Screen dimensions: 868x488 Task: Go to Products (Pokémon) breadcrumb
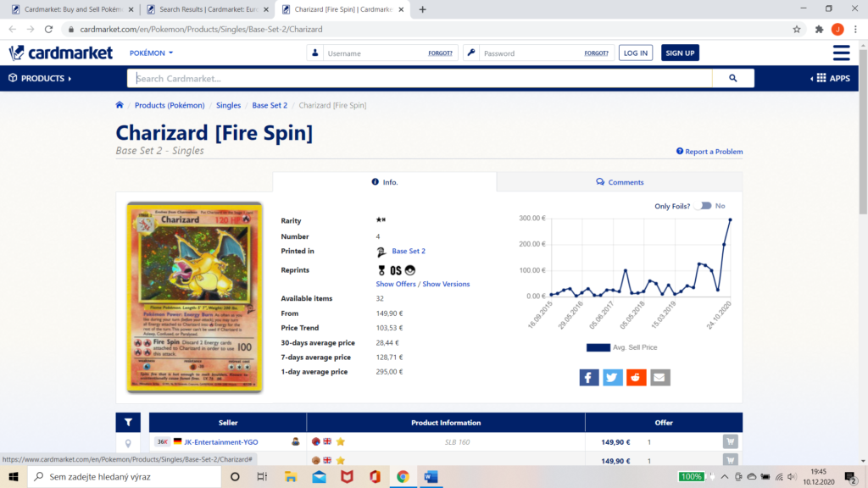[x=170, y=105]
